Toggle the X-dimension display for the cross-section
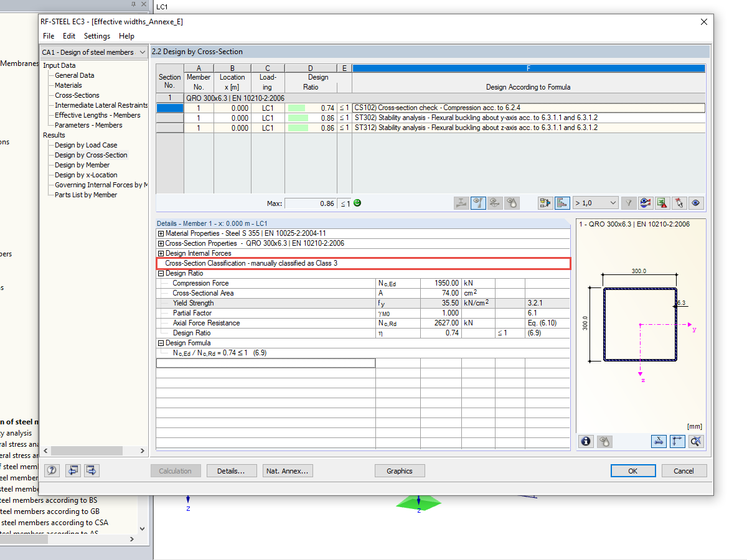Viewport: 747px width, 560px height. (x=659, y=441)
